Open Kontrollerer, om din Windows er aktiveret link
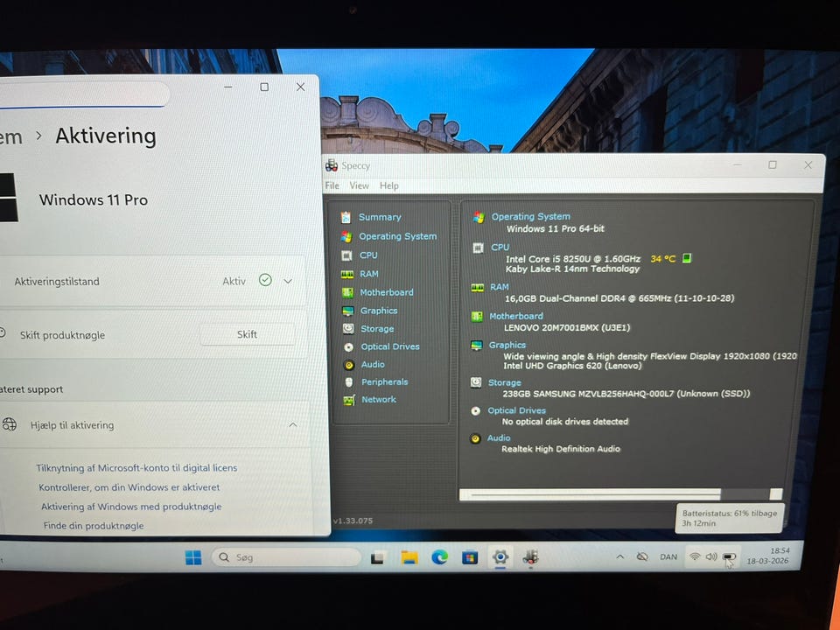This screenshot has height=630, width=840. point(129,487)
